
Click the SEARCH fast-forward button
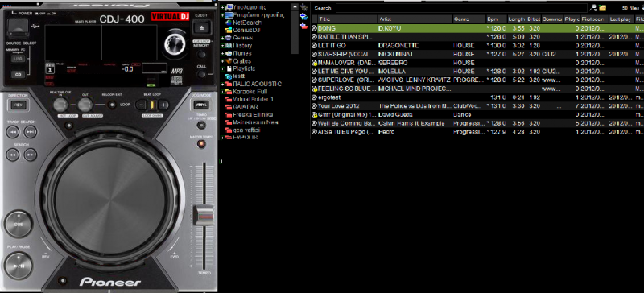click(x=30, y=155)
